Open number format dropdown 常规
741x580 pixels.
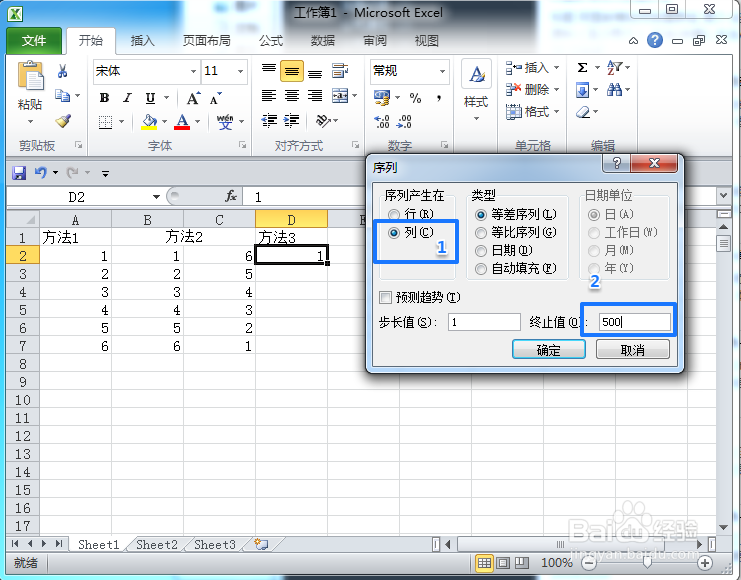[x=442, y=71]
